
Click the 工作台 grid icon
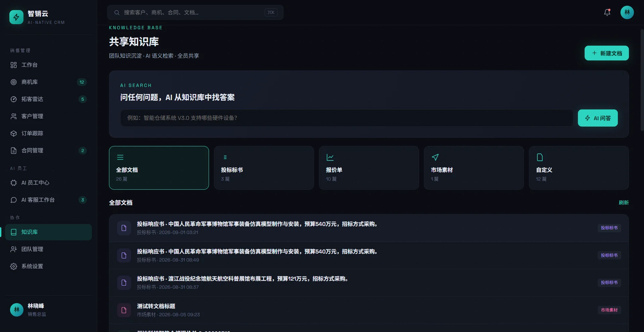click(x=13, y=65)
